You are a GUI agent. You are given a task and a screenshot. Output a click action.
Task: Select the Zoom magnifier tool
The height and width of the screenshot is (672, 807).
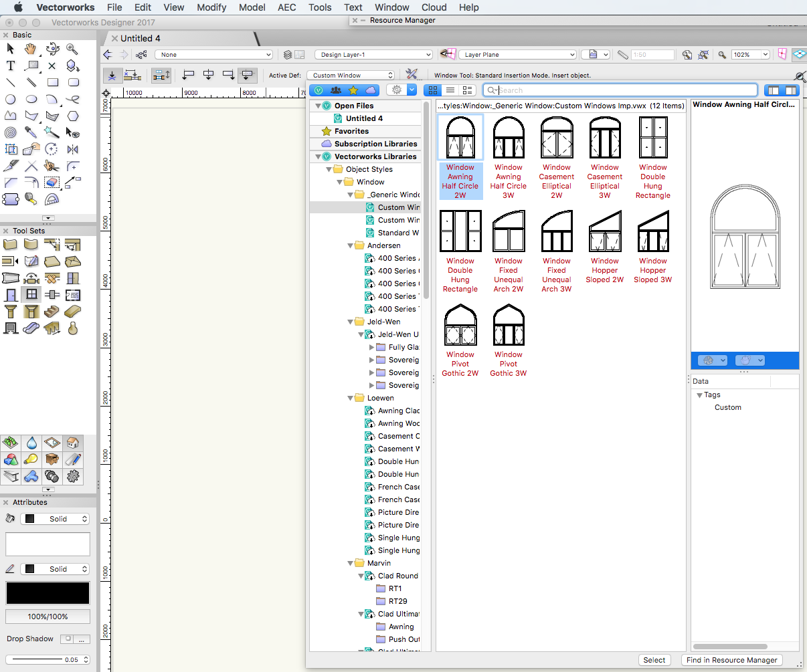tap(72, 49)
